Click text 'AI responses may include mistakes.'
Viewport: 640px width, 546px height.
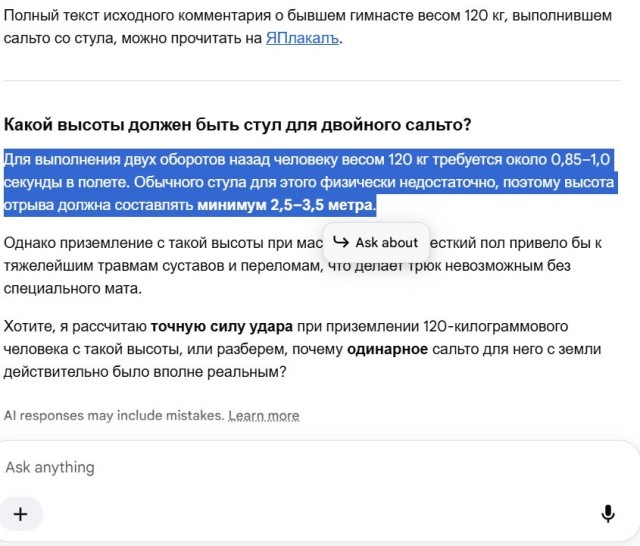tap(114, 416)
